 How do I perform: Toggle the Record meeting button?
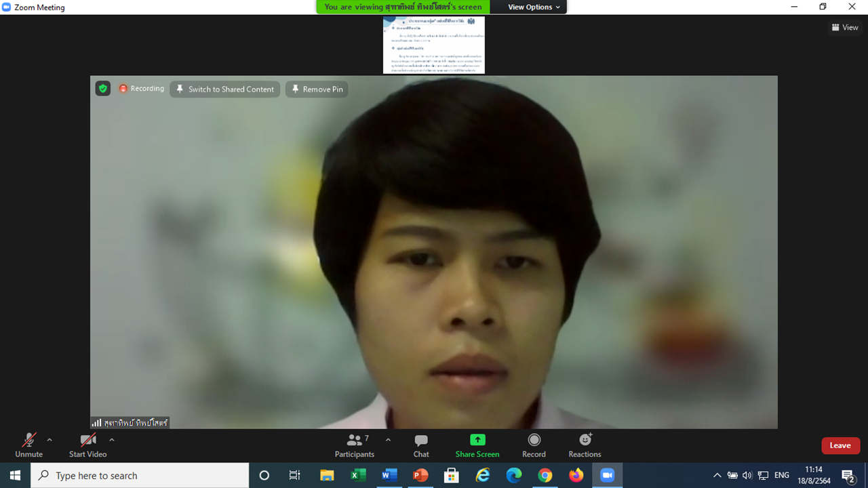coord(534,445)
